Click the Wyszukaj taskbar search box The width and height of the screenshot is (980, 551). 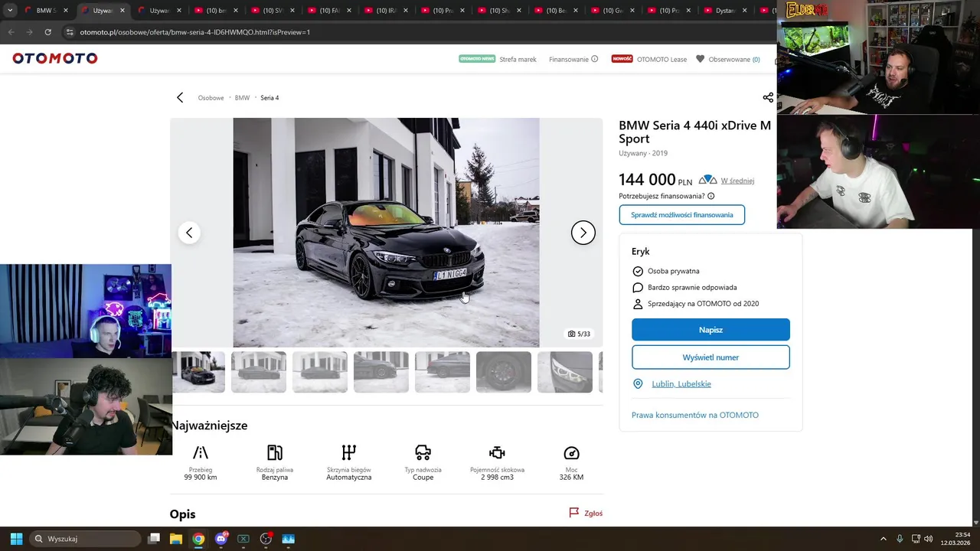click(85, 539)
